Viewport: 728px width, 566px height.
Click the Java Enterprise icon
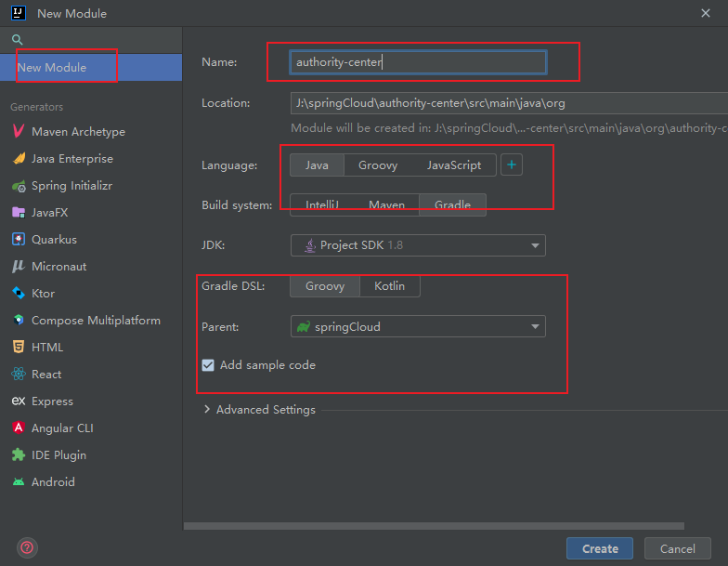point(19,158)
